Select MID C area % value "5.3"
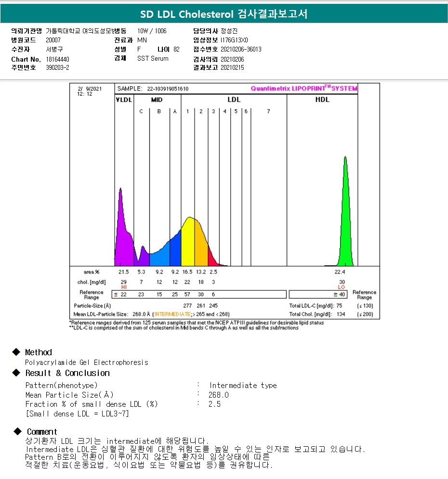This screenshot has width=448, height=479. tap(141, 272)
